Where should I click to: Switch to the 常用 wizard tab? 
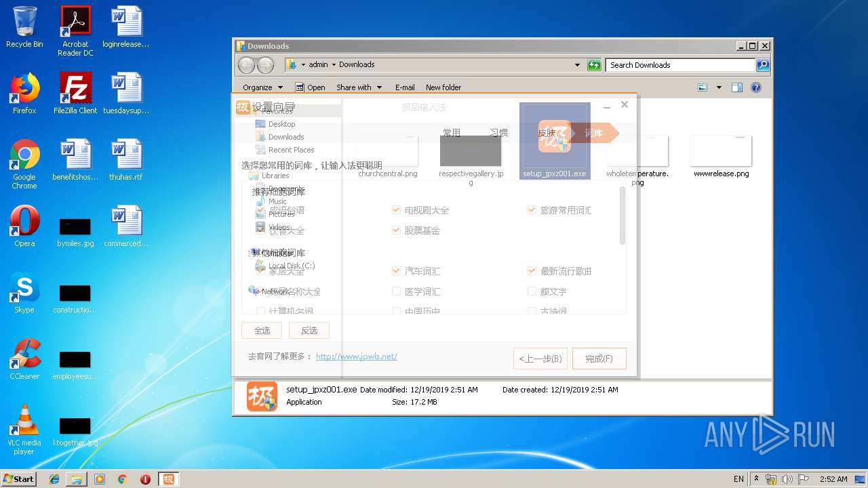coord(452,133)
